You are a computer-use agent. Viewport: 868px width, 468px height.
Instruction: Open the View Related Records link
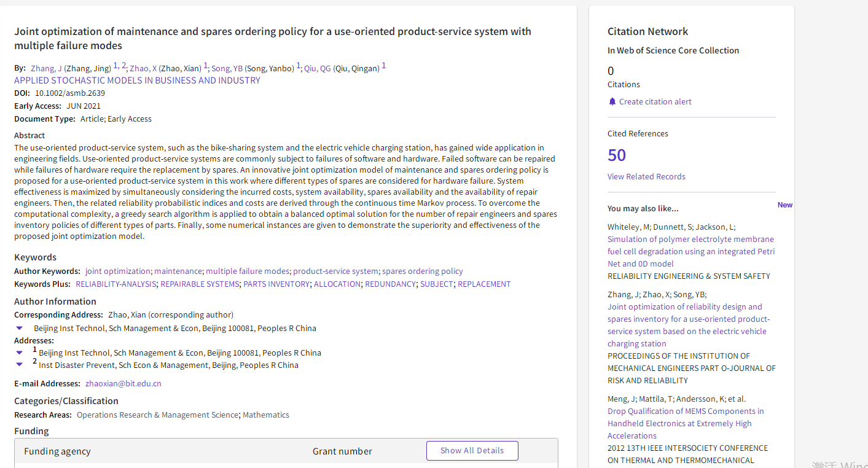pos(646,177)
